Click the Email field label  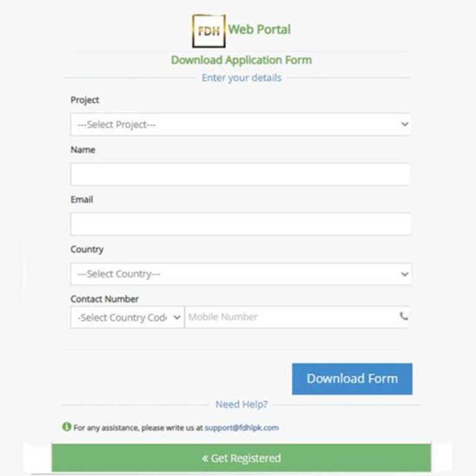82,200
